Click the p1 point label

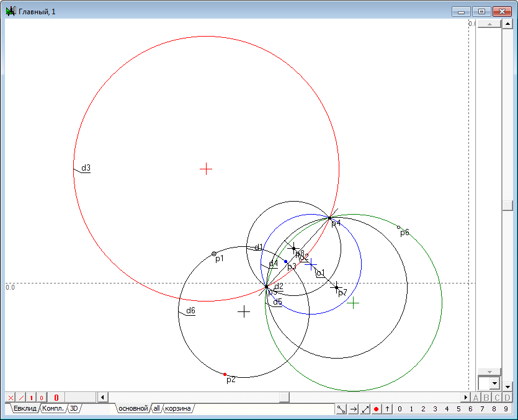tap(220, 259)
